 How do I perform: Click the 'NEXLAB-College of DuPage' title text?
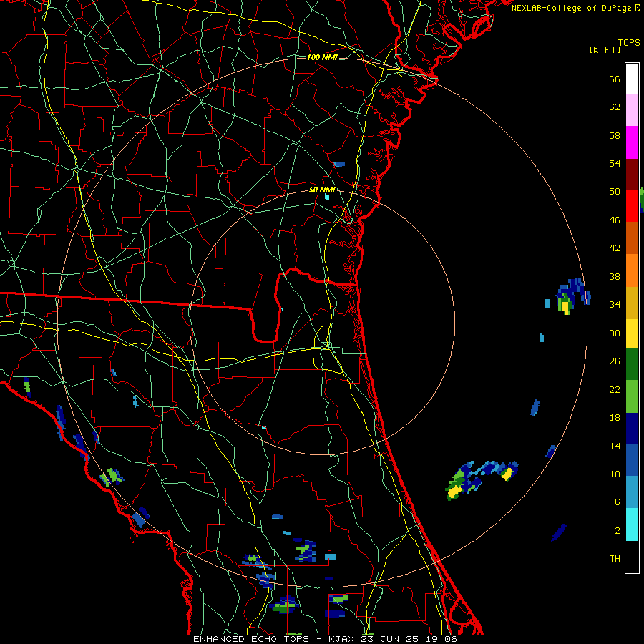pyautogui.click(x=571, y=8)
